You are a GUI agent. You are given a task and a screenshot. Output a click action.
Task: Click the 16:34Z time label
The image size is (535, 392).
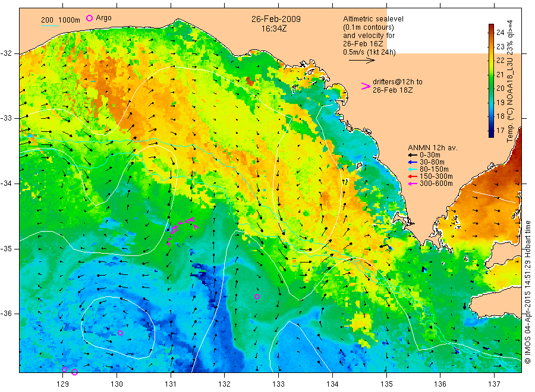(274, 29)
